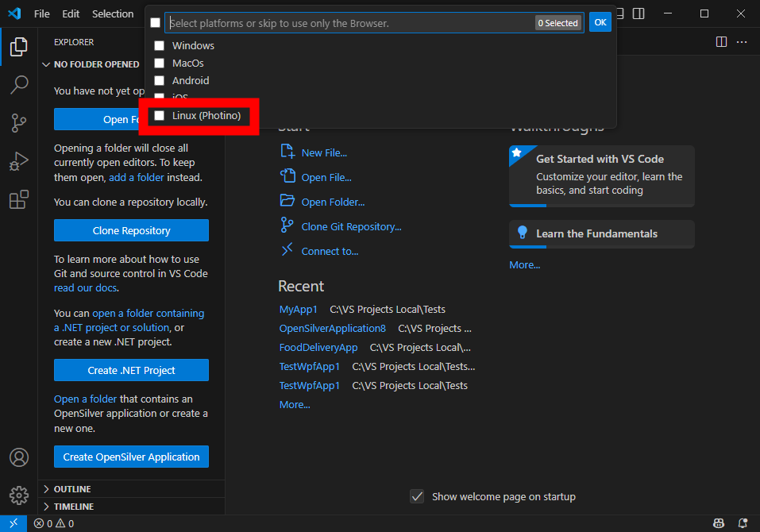Expand the OUTLINE section

point(131,489)
